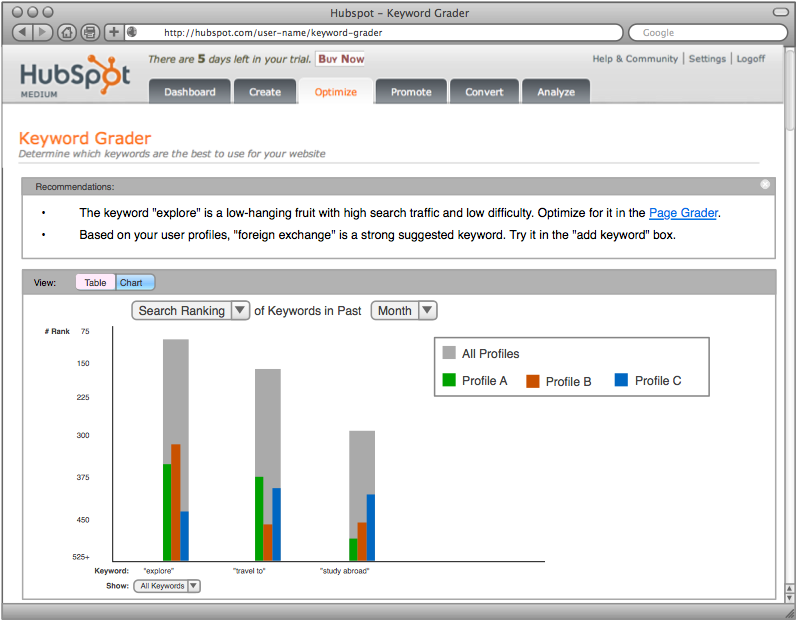Image resolution: width=797 pixels, height=620 pixels.
Task: Click the Keyword Grader heading
Action: click(x=85, y=138)
